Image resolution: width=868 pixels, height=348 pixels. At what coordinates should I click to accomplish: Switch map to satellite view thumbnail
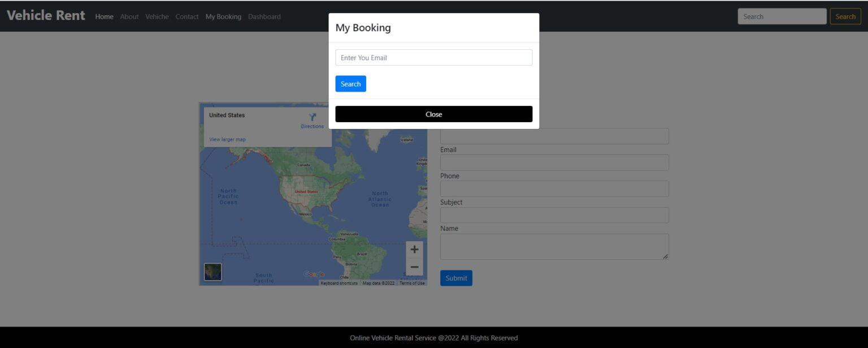pos(213,272)
